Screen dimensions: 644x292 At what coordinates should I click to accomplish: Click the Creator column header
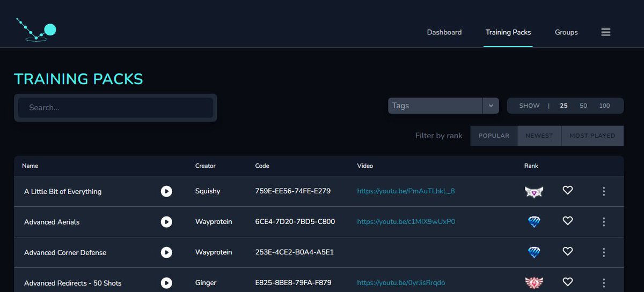click(206, 166)
